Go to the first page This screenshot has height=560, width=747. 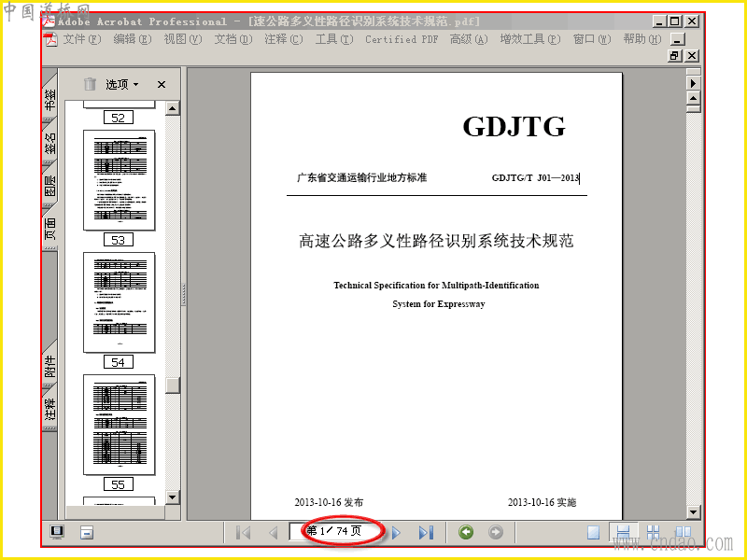click(x=244, y=532)
